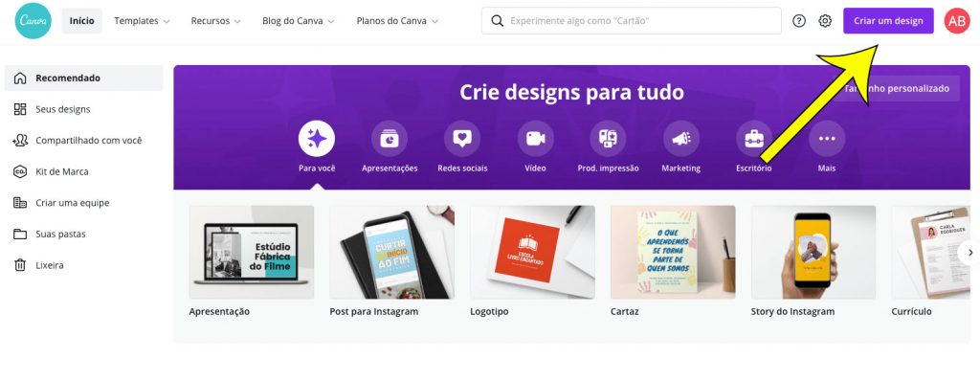Open the Prod. impressão category icon

coord(608,139)
